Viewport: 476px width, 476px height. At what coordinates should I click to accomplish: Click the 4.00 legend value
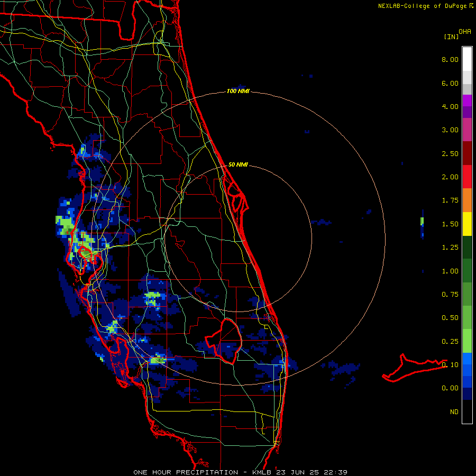450,106
